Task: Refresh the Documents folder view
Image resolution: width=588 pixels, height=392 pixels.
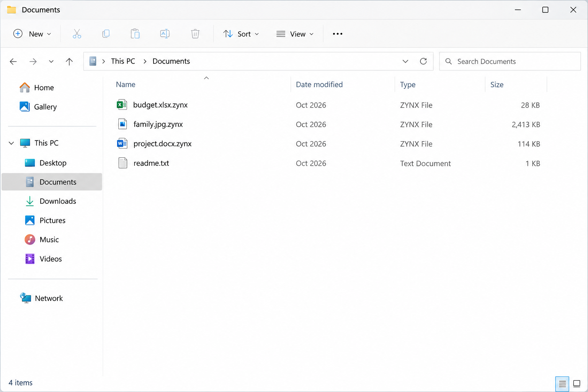Action: point(423,61)
